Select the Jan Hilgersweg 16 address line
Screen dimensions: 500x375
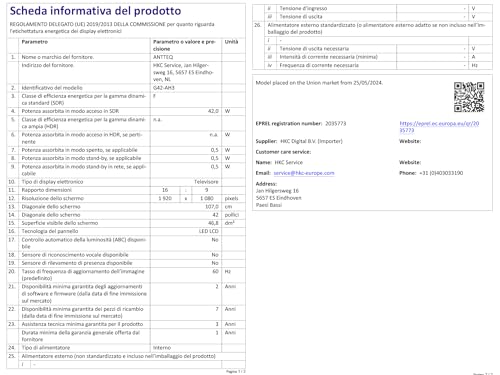pos(277,191)
